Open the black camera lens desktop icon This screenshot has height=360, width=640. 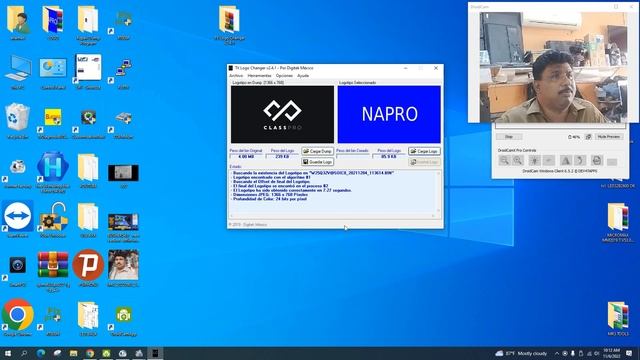click(x=18, y=269)
